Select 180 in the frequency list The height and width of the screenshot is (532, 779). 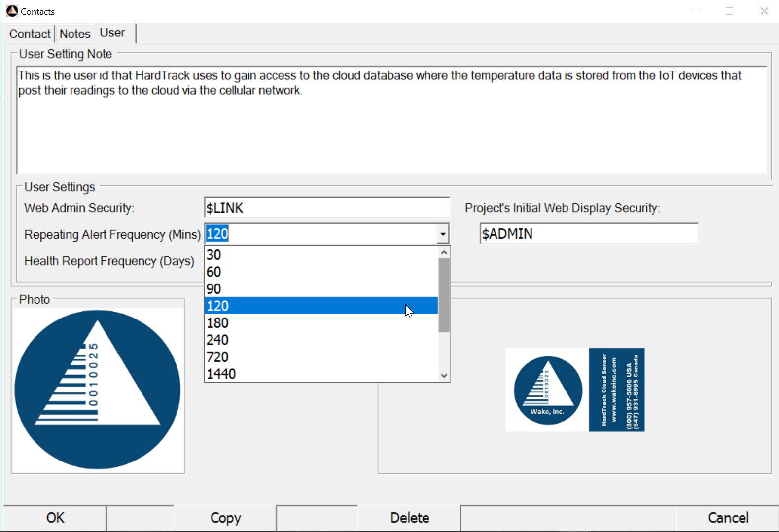pos(321,323)
